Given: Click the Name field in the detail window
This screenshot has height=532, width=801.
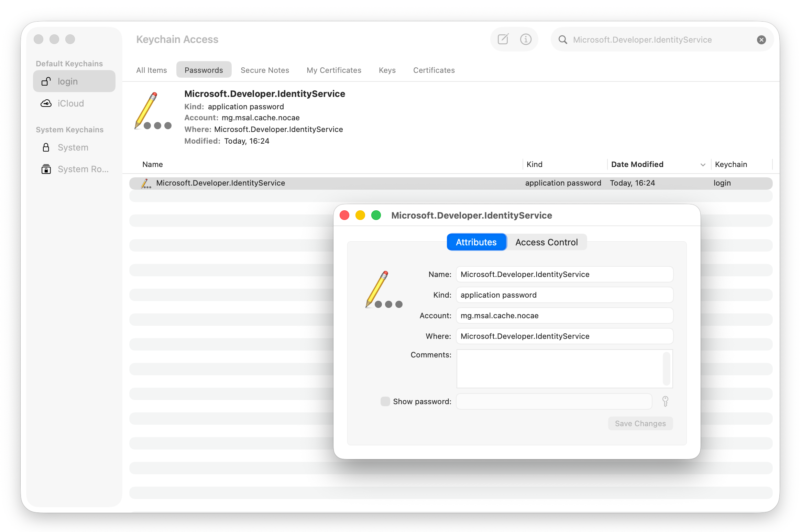Looking at the screenshot, I should click(x=564, y=275).
